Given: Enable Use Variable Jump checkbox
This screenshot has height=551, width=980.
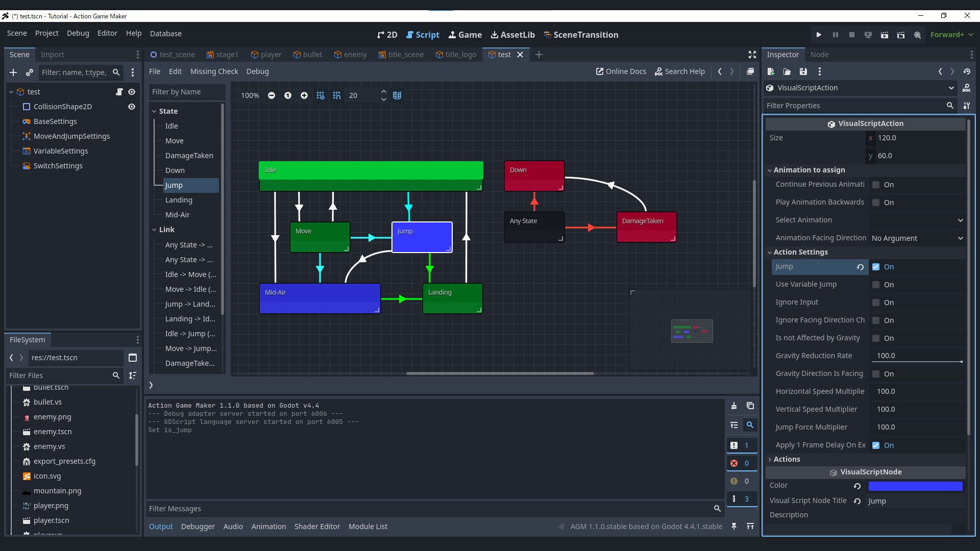Looking at the screenshot, I should click(x=876, y=285).
